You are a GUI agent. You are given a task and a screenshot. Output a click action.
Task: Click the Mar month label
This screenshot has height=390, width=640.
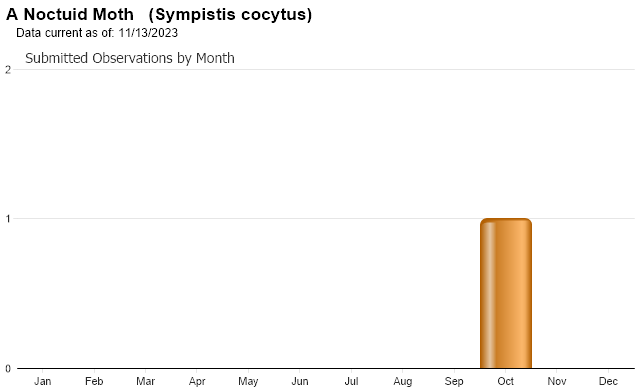click(145, 381)
